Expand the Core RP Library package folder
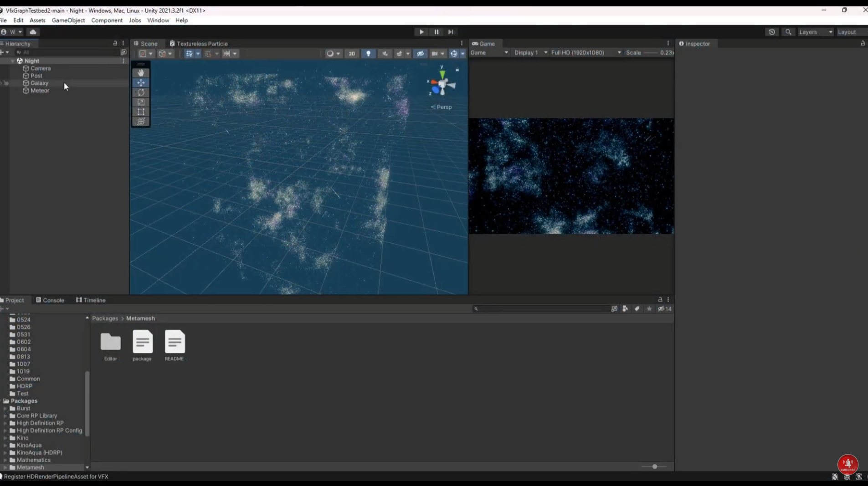868x486 pixels. click(x=5, y=415)
